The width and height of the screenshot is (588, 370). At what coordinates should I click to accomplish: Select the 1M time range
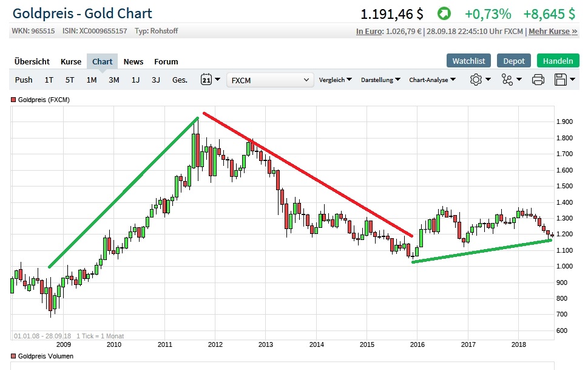click(92, 80)
